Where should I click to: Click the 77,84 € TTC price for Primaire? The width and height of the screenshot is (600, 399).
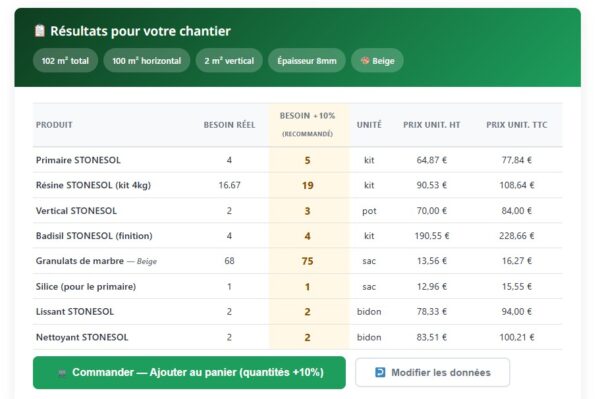517,160
